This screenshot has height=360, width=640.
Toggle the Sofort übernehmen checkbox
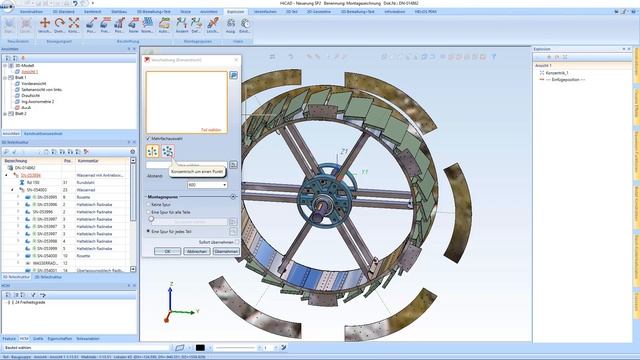[x=237, y=242]
